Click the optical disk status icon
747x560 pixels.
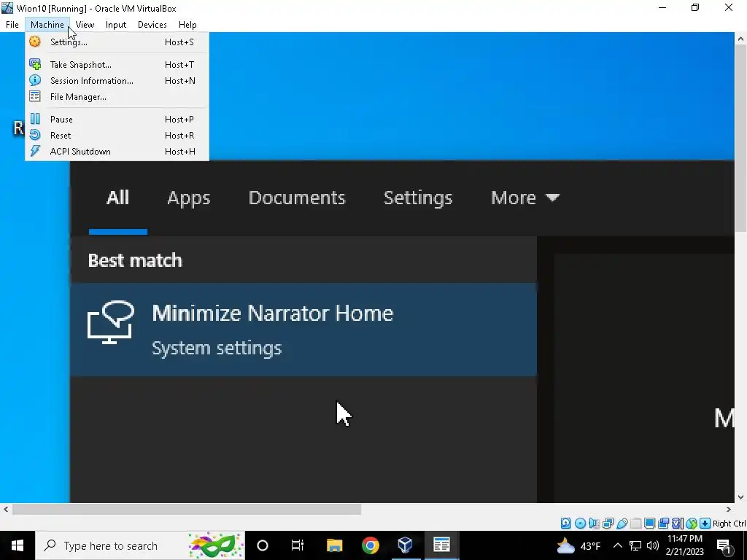point(580,524)
